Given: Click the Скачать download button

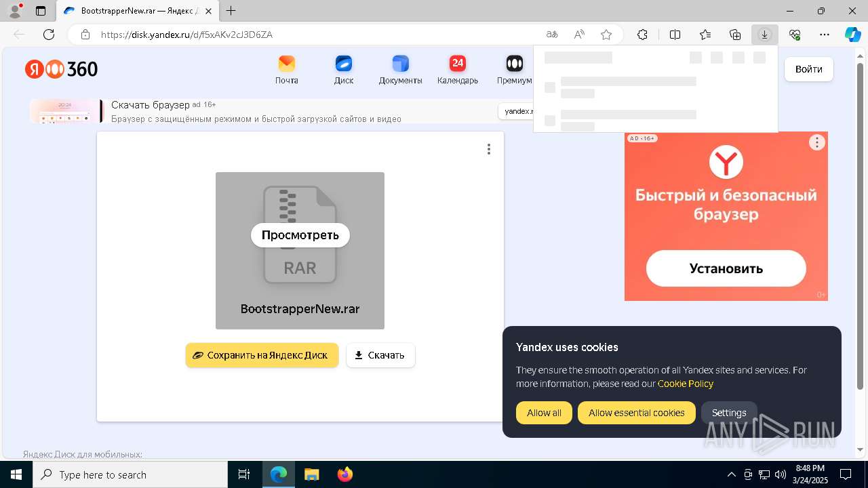Looking at the screenshot, I should click(380, 355).
